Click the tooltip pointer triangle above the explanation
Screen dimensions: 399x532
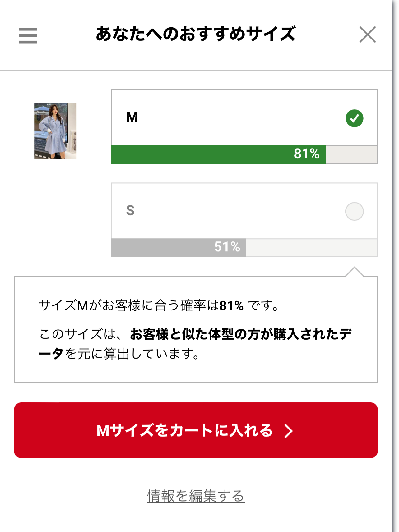(x=354, y=272)
